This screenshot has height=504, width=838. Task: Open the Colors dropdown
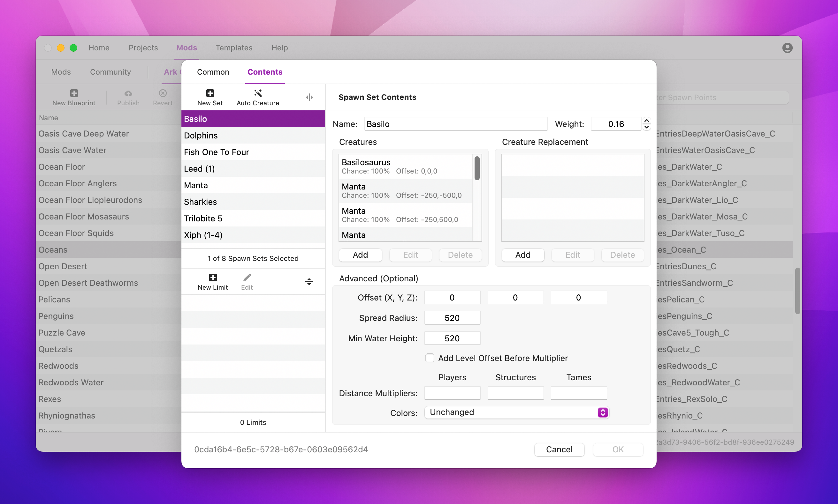pyautogui.click(x=516, y=412)
